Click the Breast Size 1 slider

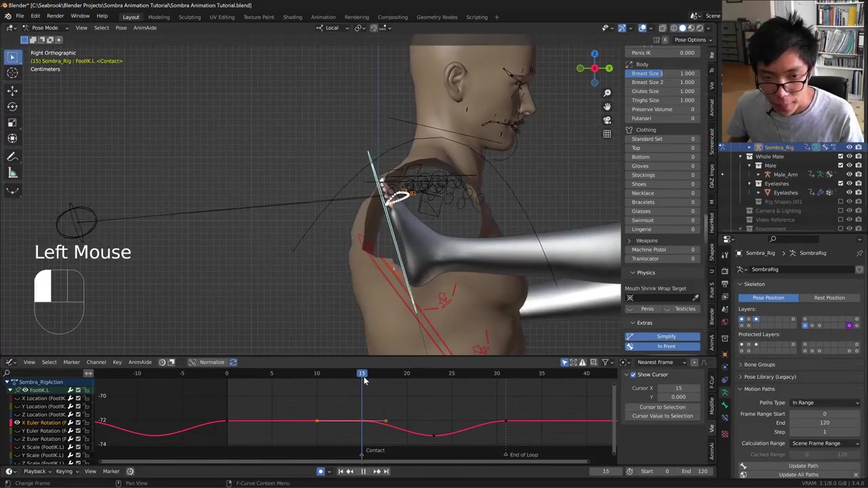coord(663,73)
